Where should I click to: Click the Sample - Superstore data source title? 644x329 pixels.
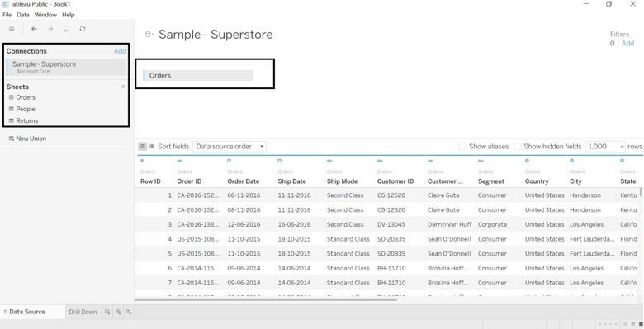215,35
